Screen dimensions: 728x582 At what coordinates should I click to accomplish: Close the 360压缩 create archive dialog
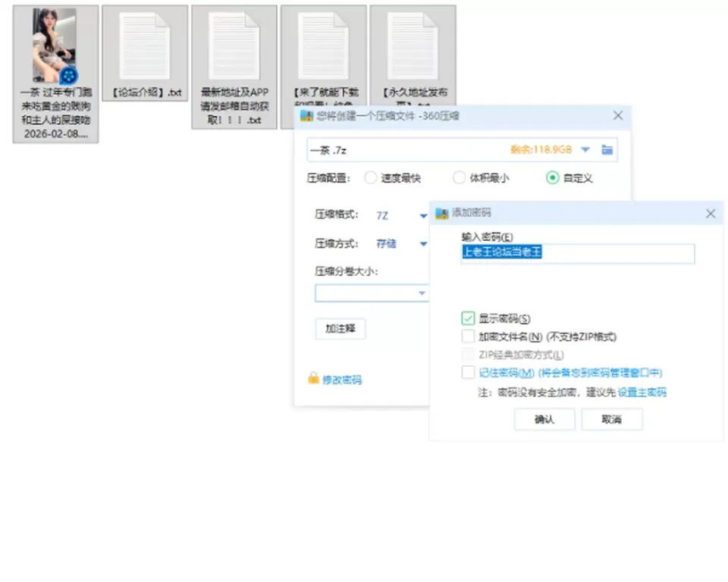pyautogui.click(x=618, y=115)
